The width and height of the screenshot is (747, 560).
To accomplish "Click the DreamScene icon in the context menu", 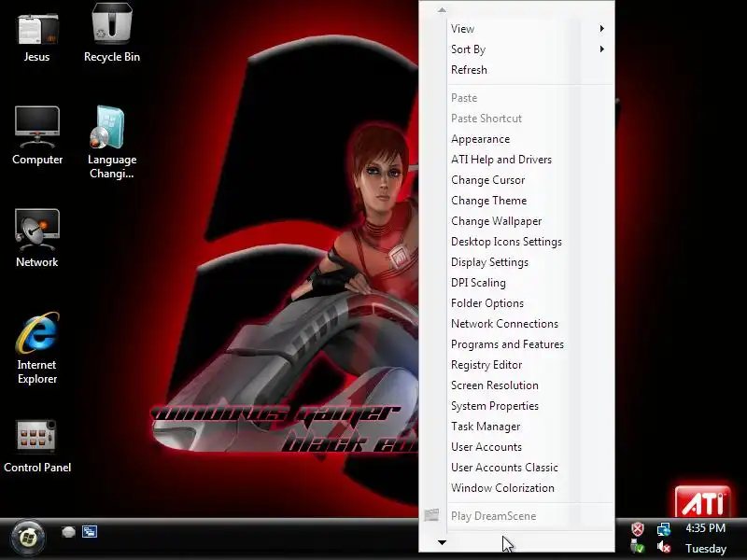I will coord(431,515).
